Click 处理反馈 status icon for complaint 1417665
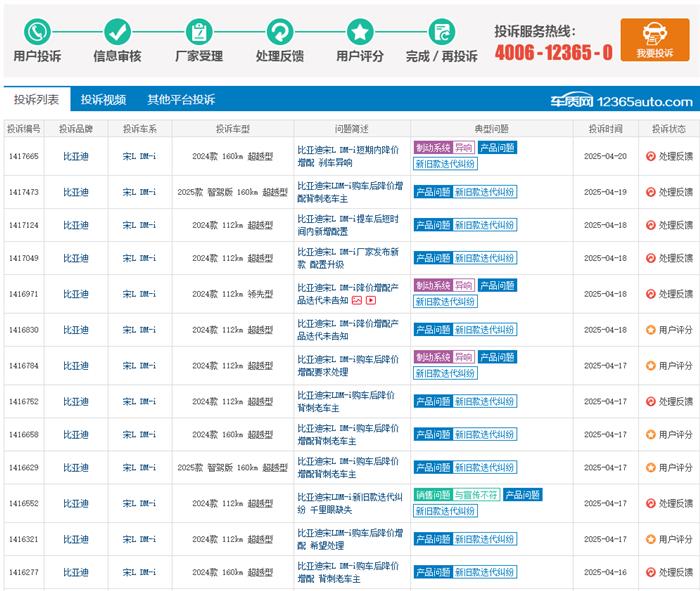Viewport: 700px width, 591px height. click(x=650, y=156)
